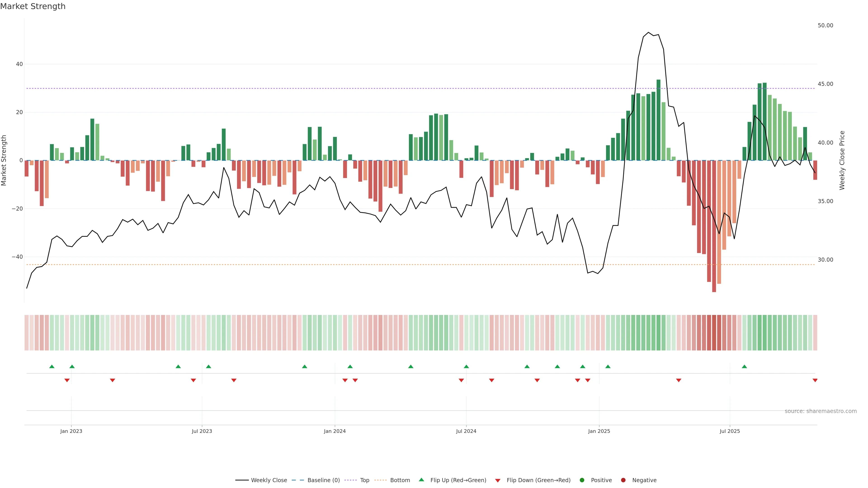Click green Flip Up legend triangle

[x=421, y=480]
